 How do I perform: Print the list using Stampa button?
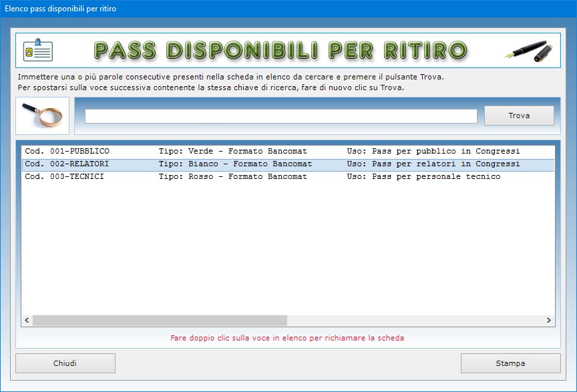coord(510,363)
